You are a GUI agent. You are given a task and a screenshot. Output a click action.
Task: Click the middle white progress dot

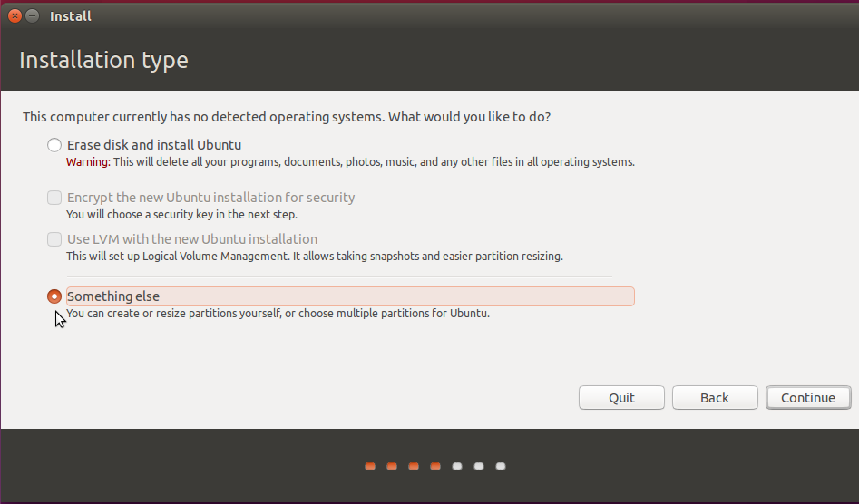[479, 466]
